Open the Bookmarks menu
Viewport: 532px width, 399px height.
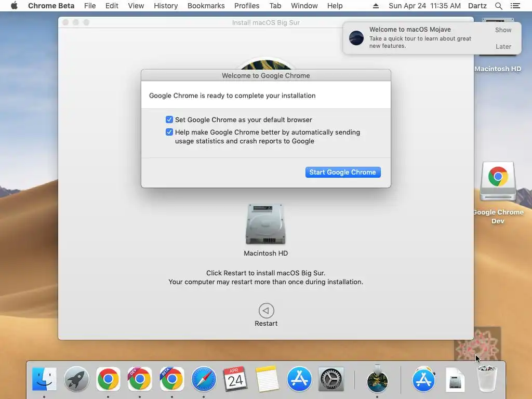(x=206, y=6)
